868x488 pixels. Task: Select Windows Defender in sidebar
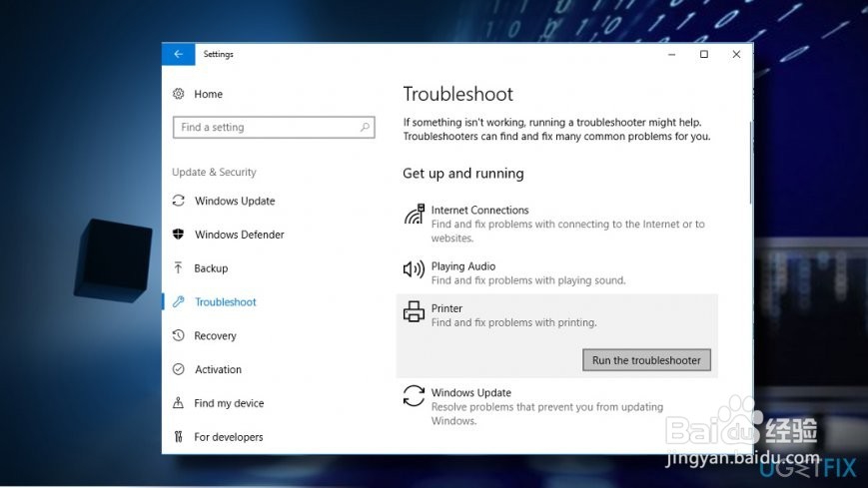(239, 235)
